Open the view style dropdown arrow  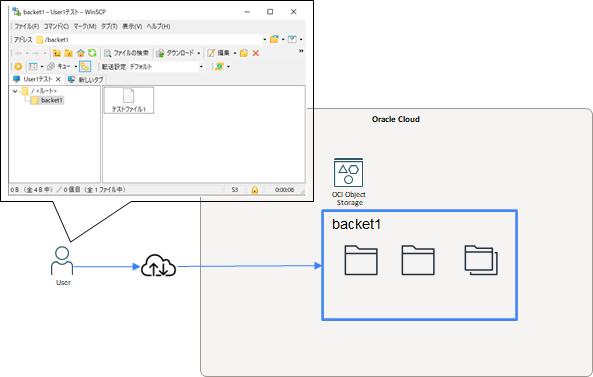point(42,67)
